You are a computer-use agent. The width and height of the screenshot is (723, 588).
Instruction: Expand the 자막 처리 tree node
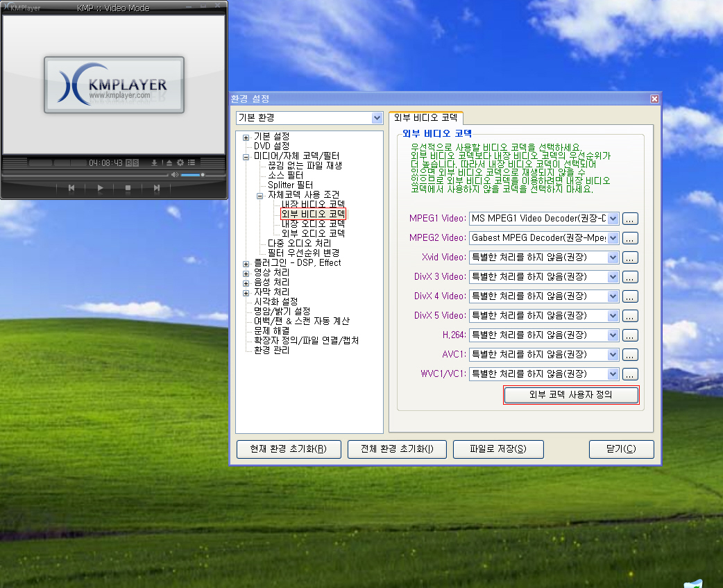tap(246, 293)
